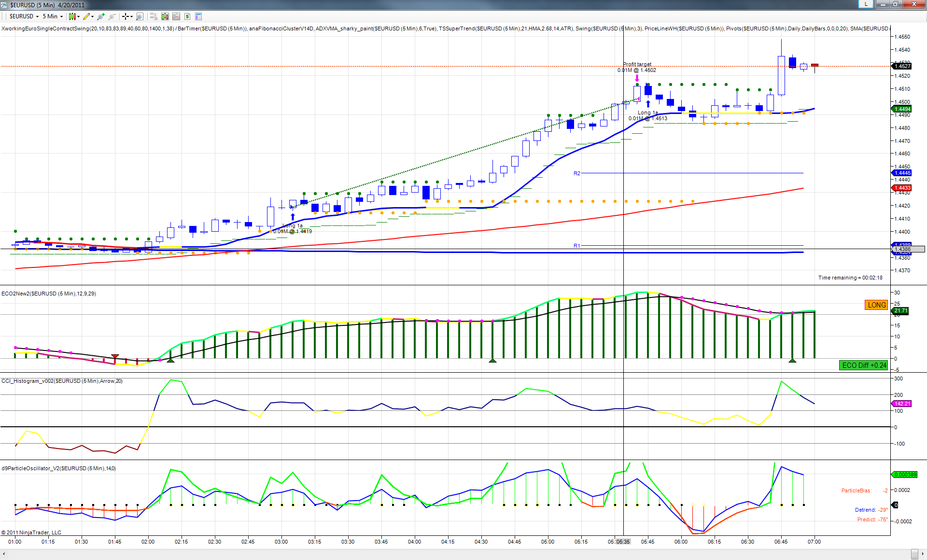The height and width of the screenshot is (560, 927).
Task: Select the pencil drawing tools icon
Action: click(x=86, y=16)
